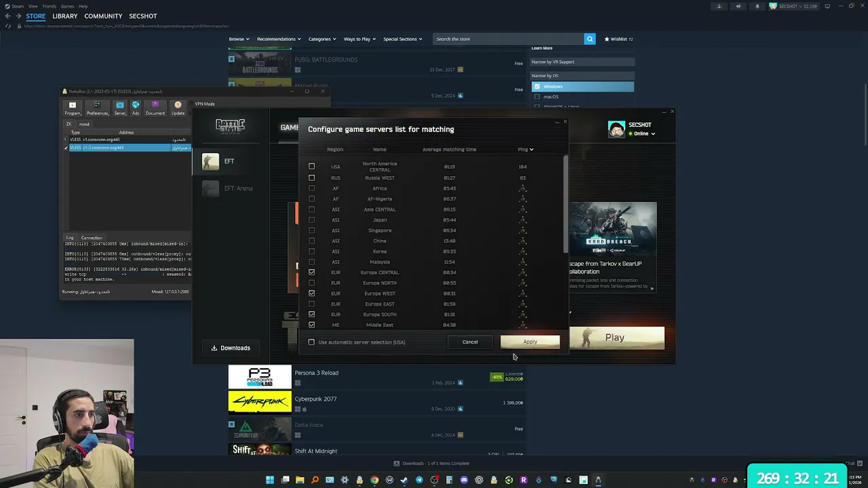The height and width of the screenshot is (488, 868).
Task: Open Telegram from the taskbar
Action: [x=419, y=480]
